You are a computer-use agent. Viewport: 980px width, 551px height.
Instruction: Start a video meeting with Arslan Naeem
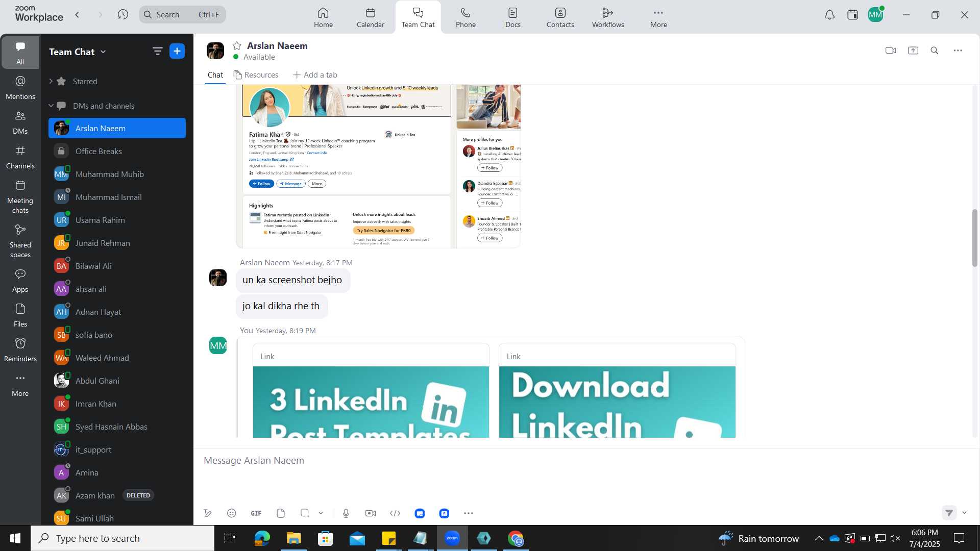(x=891, y=51)
